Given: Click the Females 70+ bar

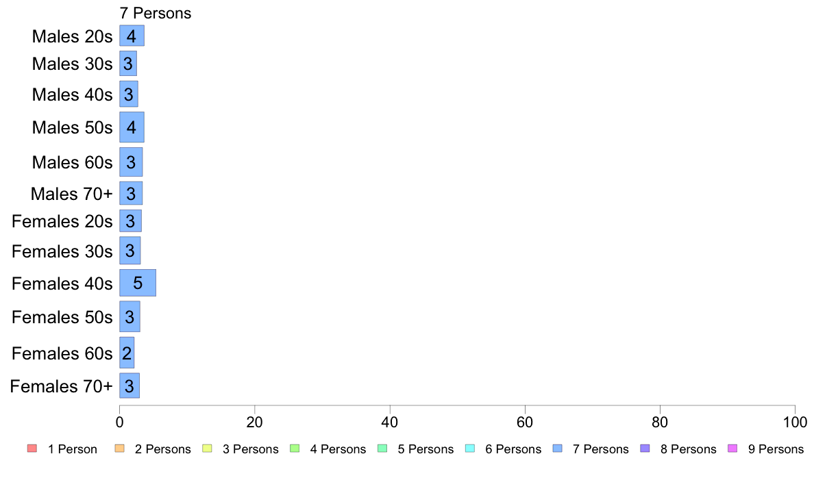Looking at the screenshot, I should pyautogui.click(x=129, y=386).
